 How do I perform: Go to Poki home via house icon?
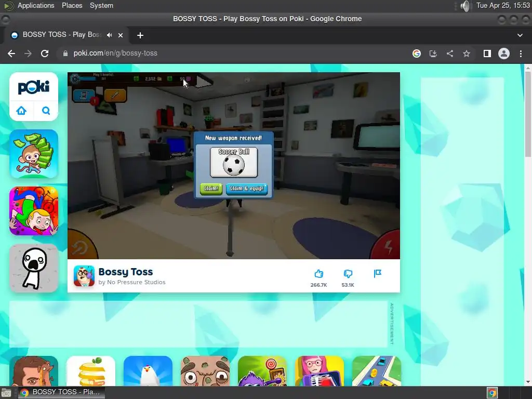[21, 111]
